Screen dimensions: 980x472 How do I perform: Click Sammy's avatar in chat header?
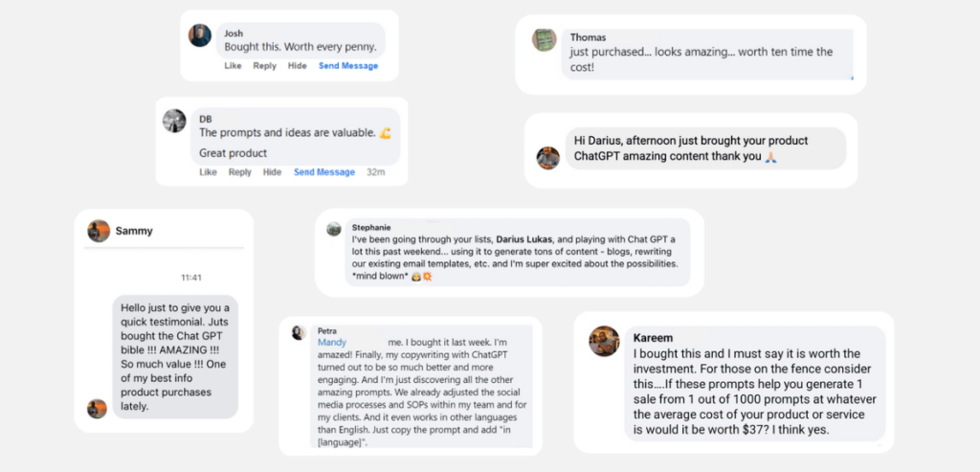99,231
